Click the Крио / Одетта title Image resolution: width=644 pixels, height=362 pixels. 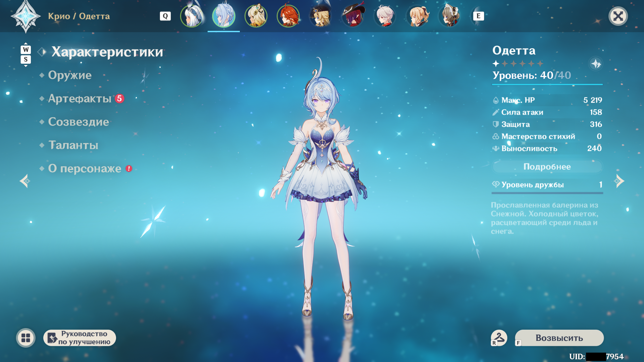79,16
